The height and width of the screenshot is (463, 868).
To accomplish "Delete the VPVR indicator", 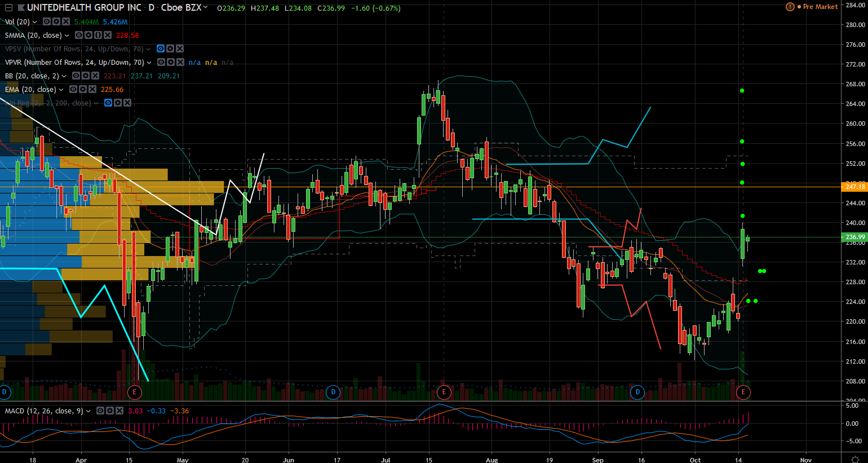I will pos(180,62).
